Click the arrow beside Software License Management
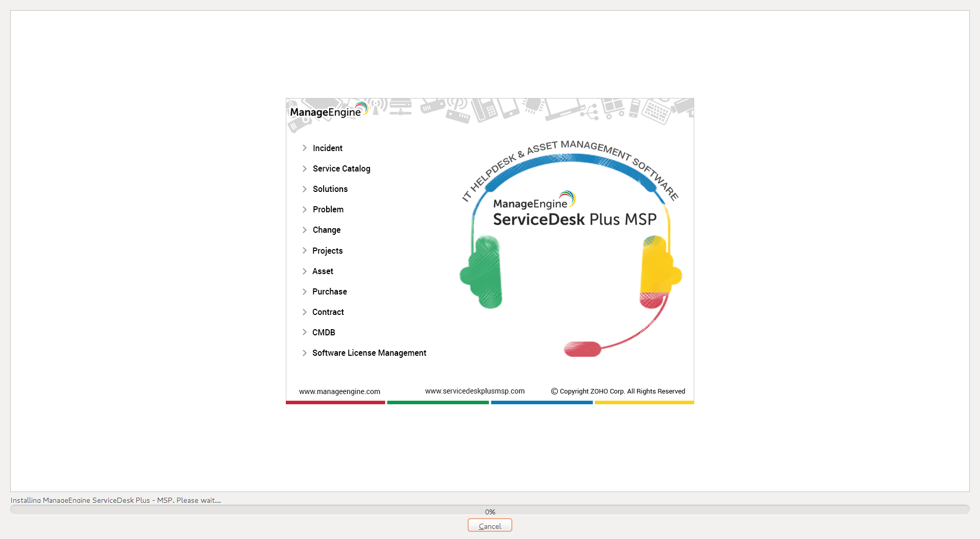This screenshot has width=980, height=539. pos(305,353)
